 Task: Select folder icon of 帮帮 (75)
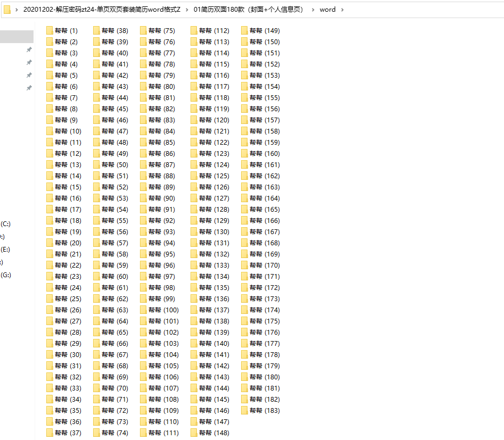(x=143, y=30)
